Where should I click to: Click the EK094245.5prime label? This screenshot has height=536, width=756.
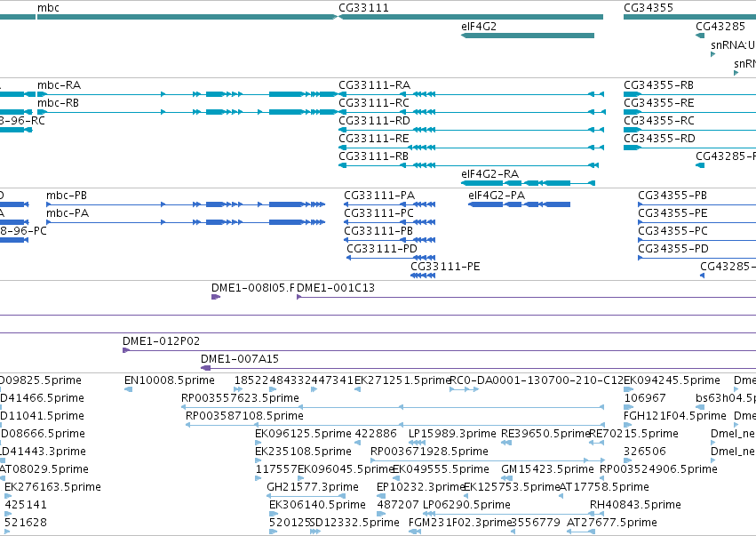pyautogui.click(x=672, y=380)
